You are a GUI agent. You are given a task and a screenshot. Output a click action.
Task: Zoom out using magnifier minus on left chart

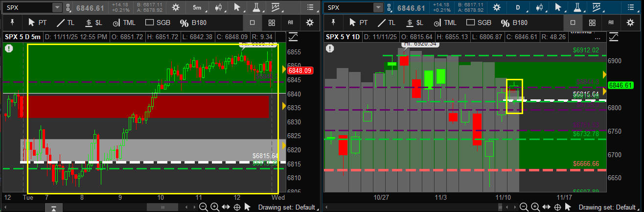pyautogui.click(x=203, y=207)
